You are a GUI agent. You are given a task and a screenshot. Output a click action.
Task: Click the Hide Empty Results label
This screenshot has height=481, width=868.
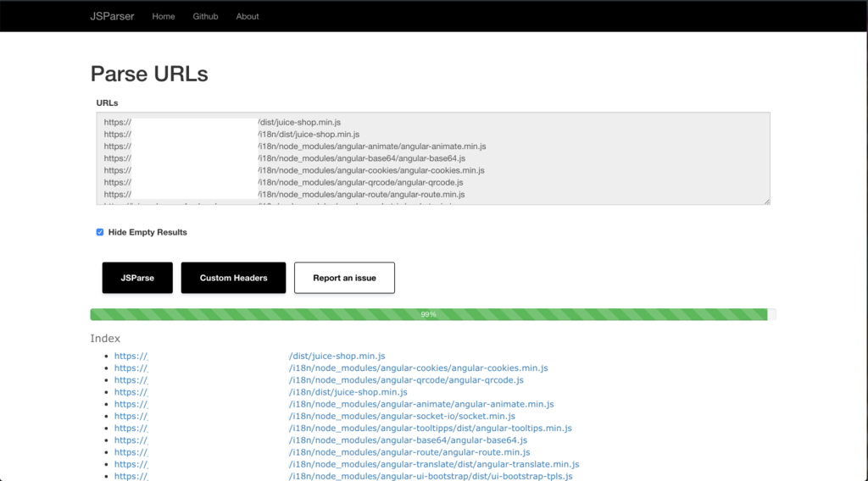pos(147,232)
